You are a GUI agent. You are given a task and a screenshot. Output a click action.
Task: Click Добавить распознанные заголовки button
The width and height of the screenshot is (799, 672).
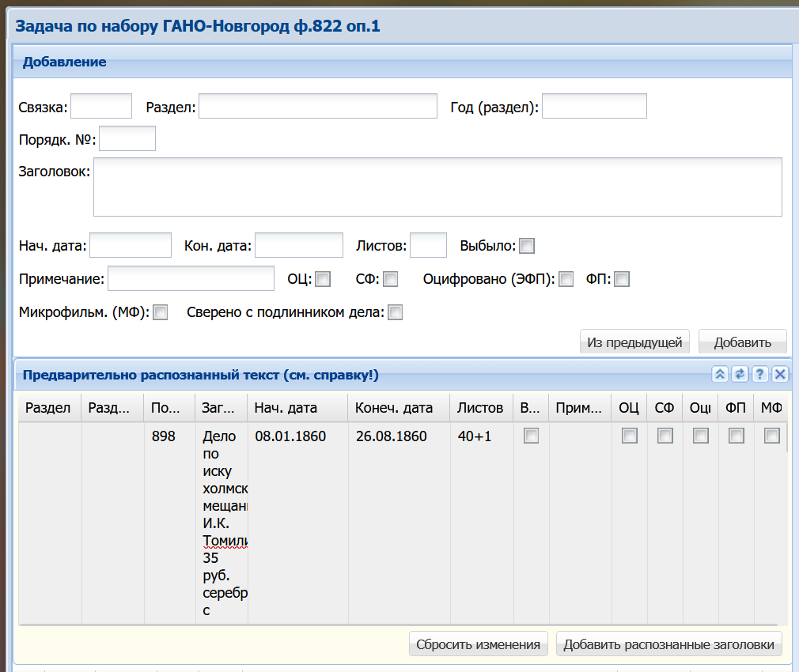coord(668,644)
